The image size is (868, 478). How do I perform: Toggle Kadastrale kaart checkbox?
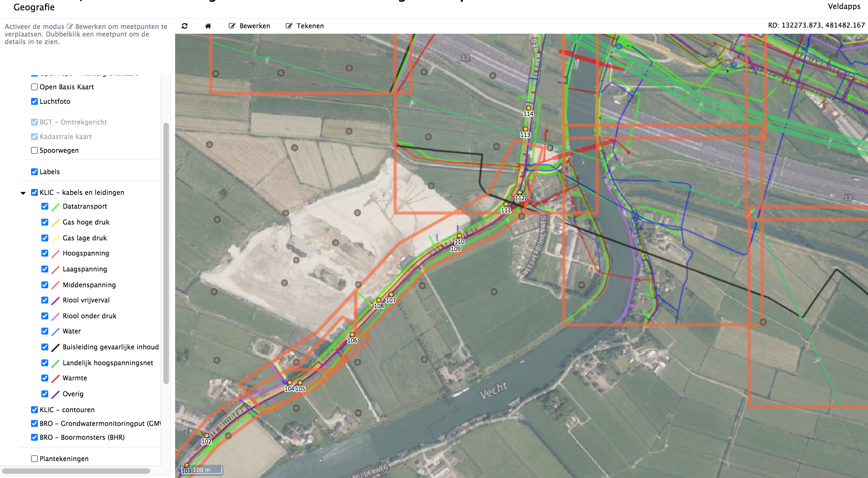tap(34, 137)
